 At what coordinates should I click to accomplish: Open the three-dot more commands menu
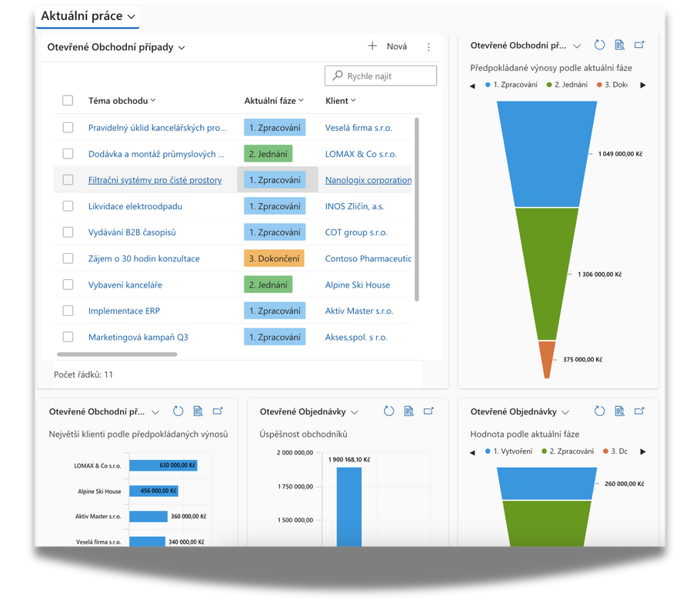click(428, 47)
